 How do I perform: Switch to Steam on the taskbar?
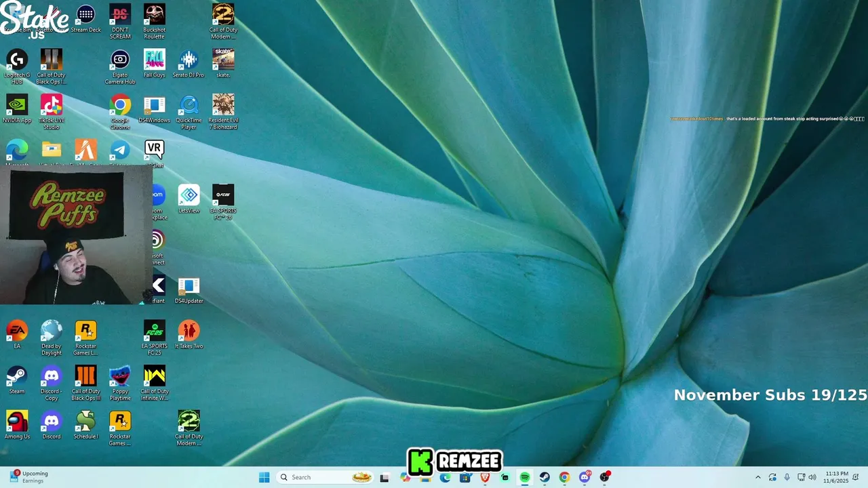(x=545, y=477)
